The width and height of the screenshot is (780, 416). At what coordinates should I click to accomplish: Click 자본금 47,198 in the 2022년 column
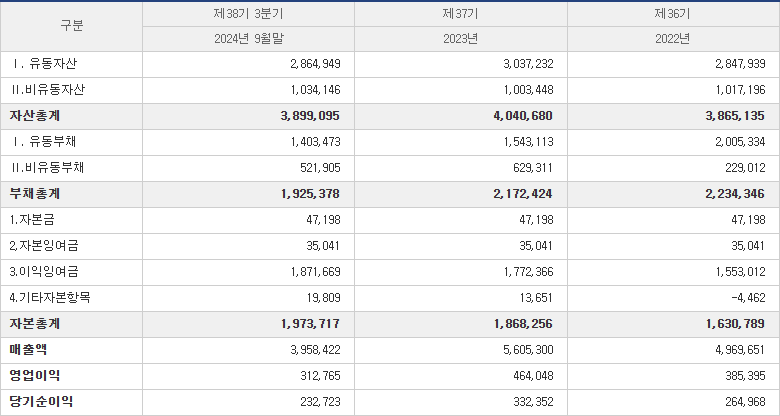pyautogui.click(x=748, y=220)
